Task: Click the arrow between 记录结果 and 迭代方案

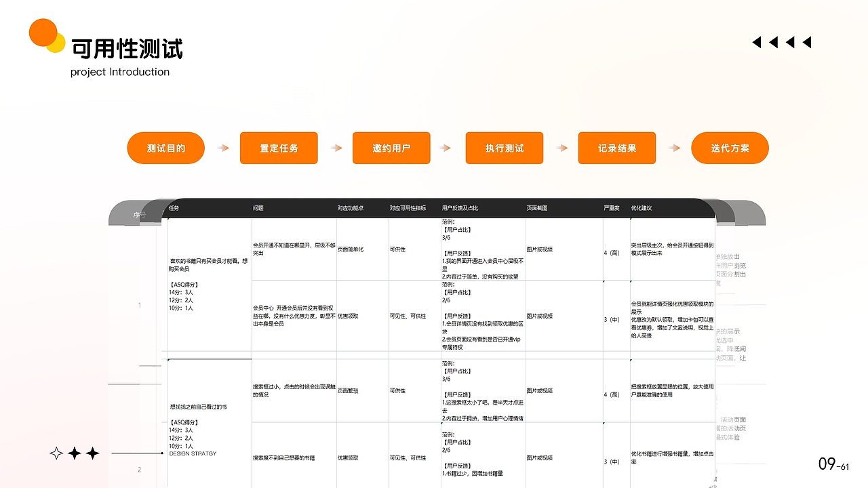Action: [673, 148]
